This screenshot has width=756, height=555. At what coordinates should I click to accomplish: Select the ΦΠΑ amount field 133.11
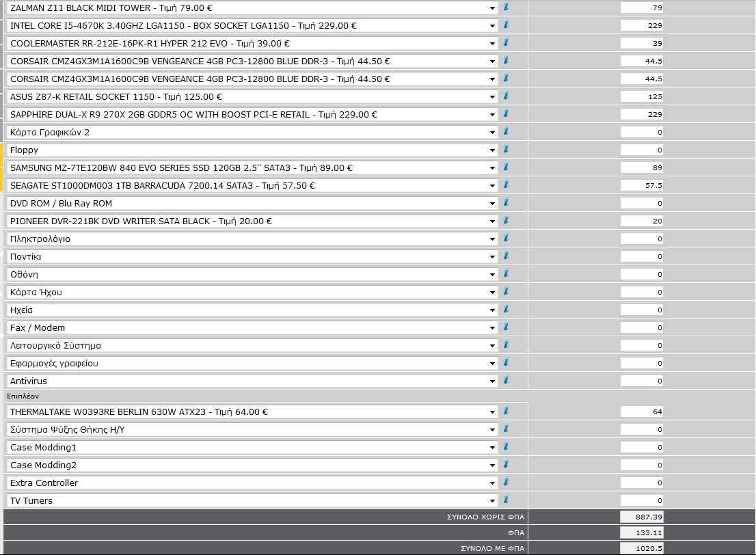(642, 533)
